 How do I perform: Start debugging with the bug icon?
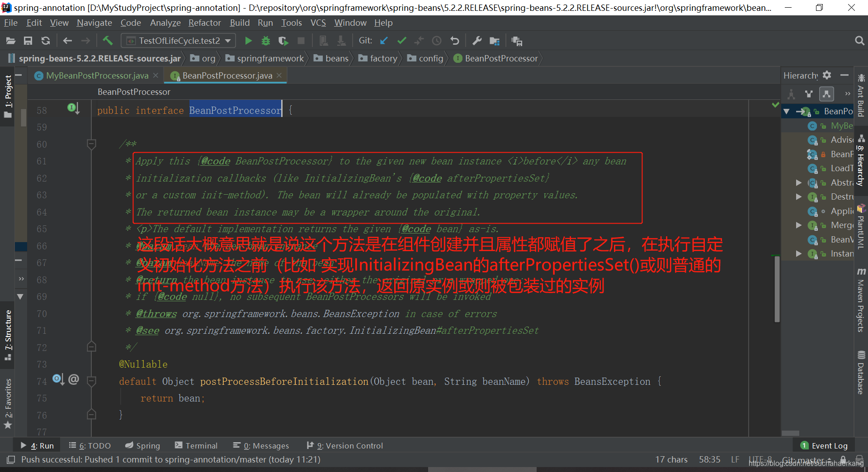(266, 41)
